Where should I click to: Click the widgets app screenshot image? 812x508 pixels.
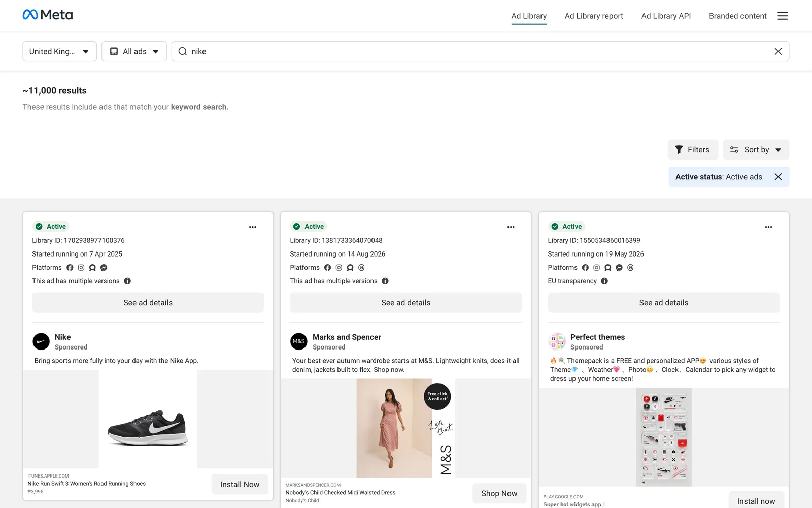click(664, 437)
